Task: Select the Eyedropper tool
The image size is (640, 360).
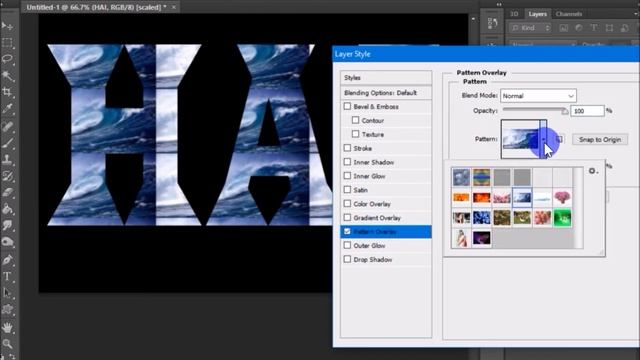Action: [x=7, y=109]
